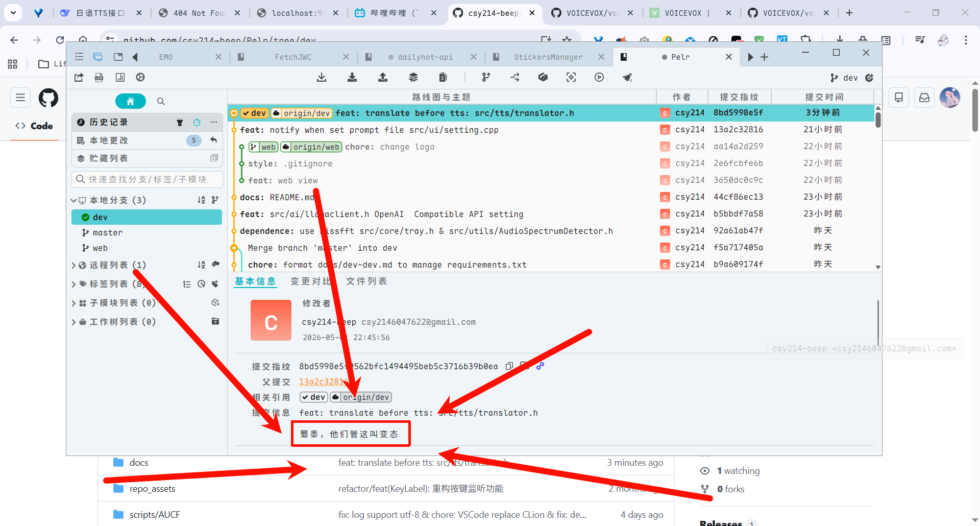
Task: Open the 文件列表 tab
Action: click(x=366, y=281)
